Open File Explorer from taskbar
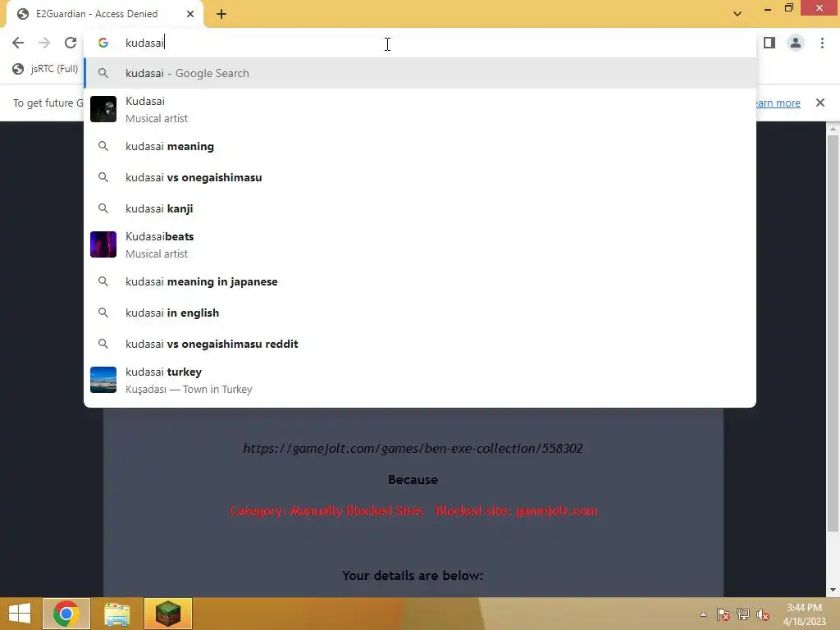Image resolution: width=840 pixels, height=630 pixels. coord(116,614)
